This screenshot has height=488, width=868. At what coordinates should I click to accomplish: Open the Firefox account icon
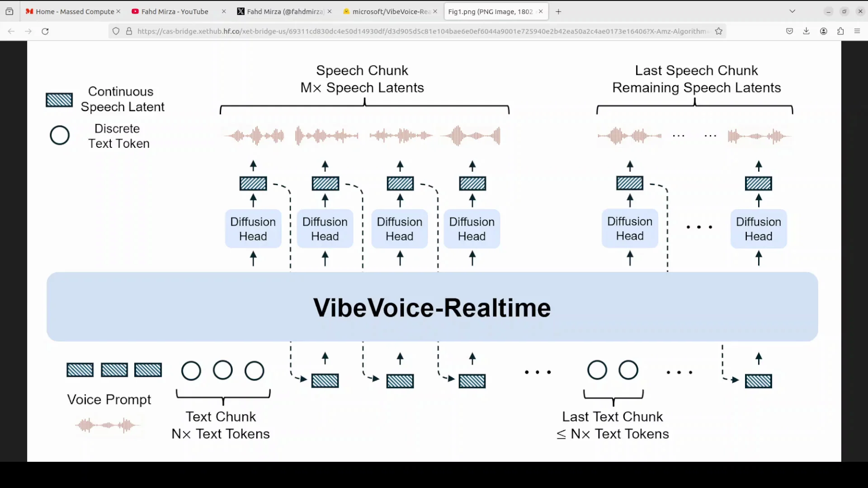[824, 31]
